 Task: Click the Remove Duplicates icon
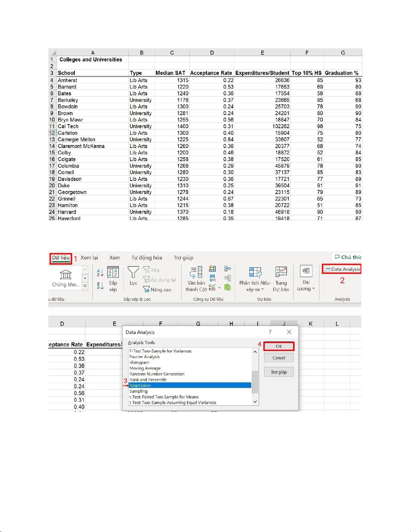[x=212, y=278]
